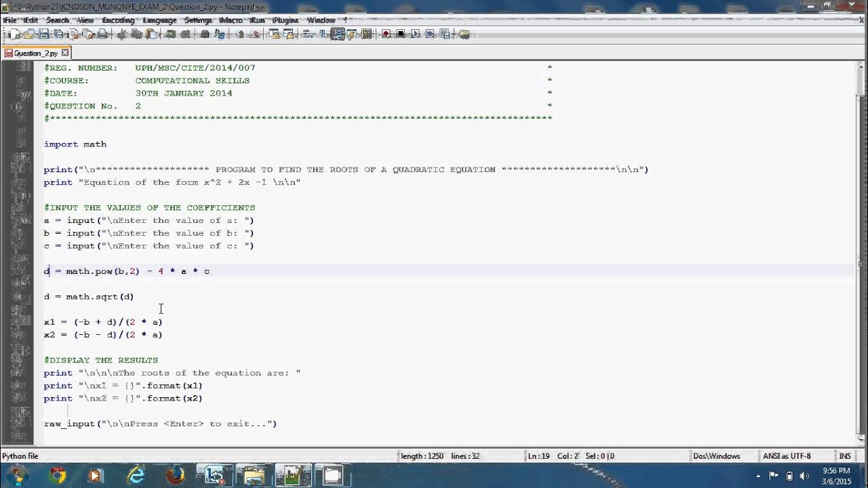This screenshot has height=488, width=868.
Task: Click the Stop Recording macro icon
Action: (x=400, y=34)
